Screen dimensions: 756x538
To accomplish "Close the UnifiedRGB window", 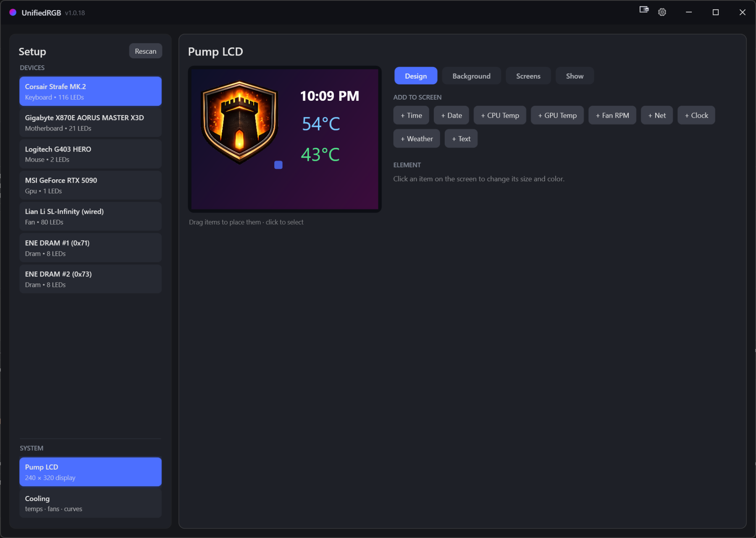I will coord(743,12).
